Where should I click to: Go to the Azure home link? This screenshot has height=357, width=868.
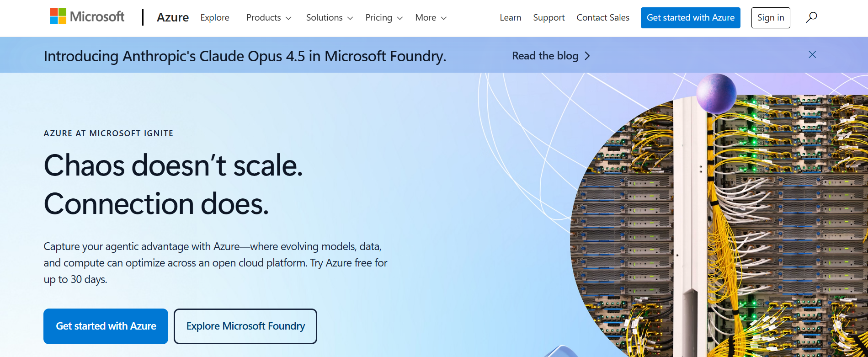(173, 17)
